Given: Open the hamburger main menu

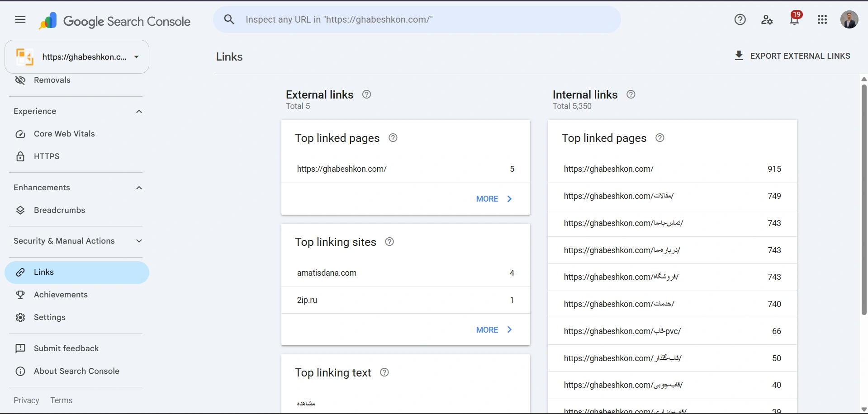Looking at the screenshot, I should tap(20, 19).
